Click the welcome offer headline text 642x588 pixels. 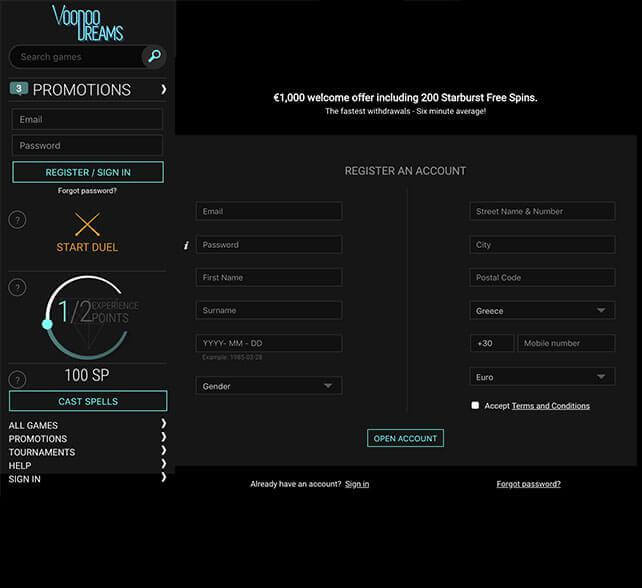[405, 97]
